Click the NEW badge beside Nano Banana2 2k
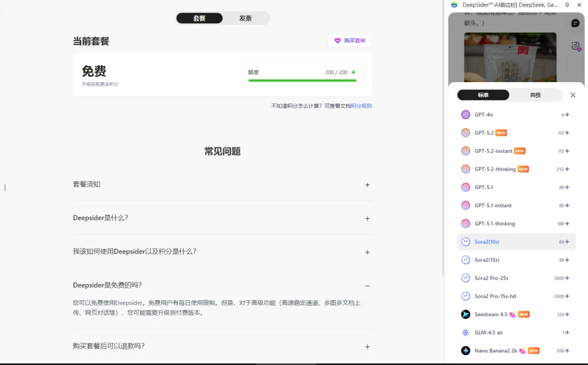This screenshot has height=365, width=588. pyautogui.click(x=533, y=351)
